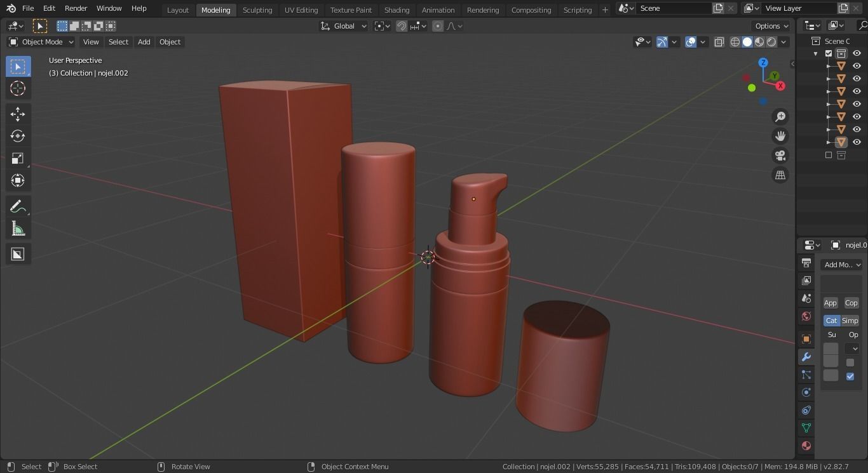Screen dimensions: 868x473
Task: Toggle the snapping magnet icon
Action: point(402,26)
